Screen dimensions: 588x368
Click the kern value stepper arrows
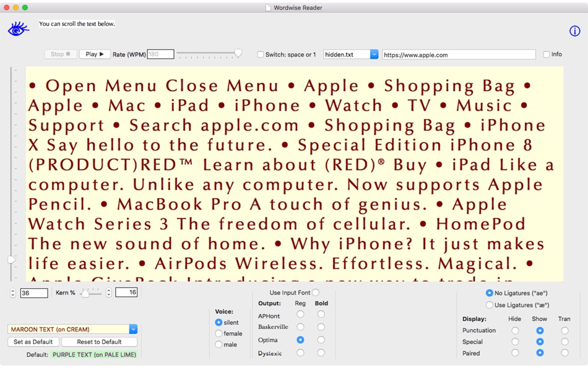point(109,292)
